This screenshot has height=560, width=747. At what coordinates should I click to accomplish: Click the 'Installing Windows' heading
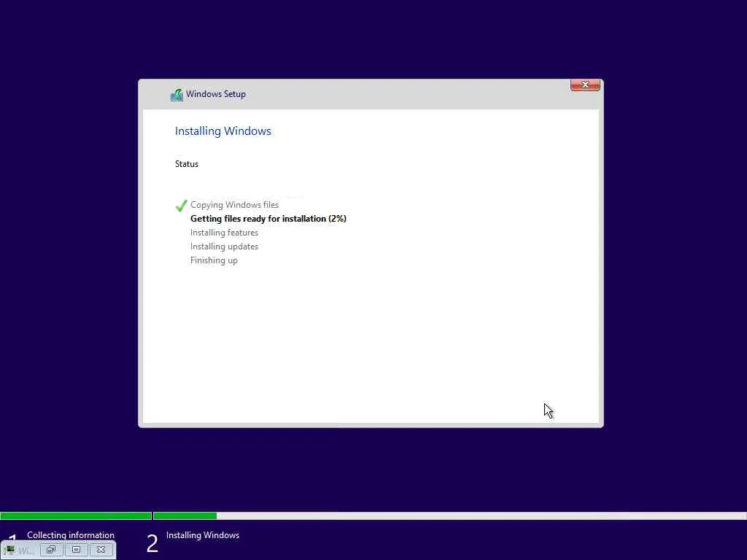(223, 131)
